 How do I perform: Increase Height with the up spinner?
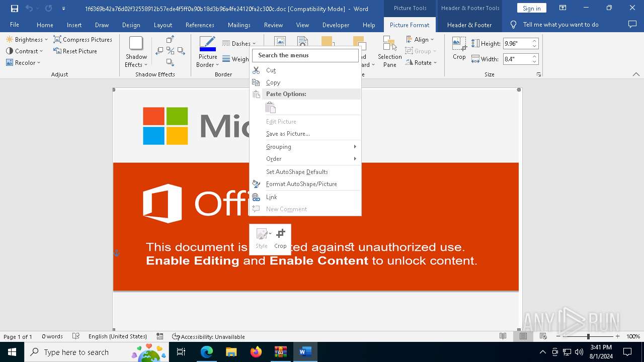pyautogui.click(x=535, y=41)
